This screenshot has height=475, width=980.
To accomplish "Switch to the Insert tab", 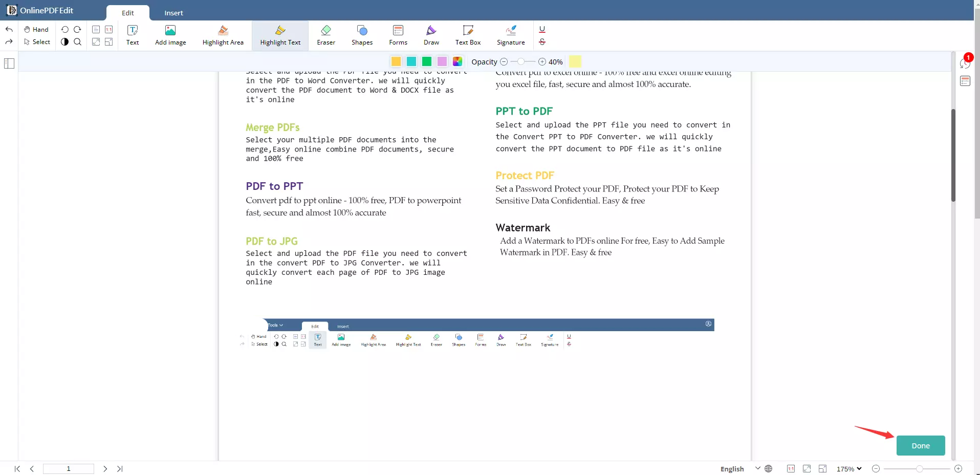I will click(x=173, y=13).
